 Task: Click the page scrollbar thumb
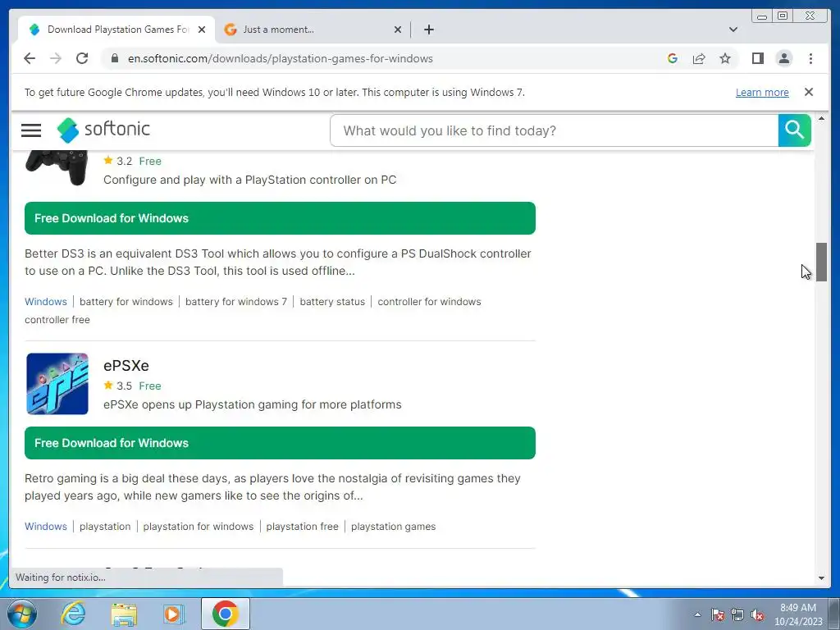821,262
